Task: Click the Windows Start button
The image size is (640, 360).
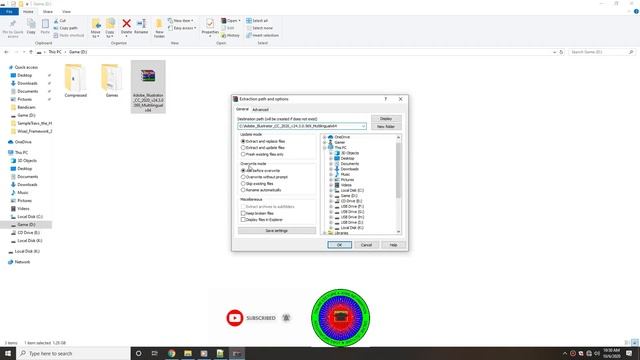Action: tap(8, 353)
